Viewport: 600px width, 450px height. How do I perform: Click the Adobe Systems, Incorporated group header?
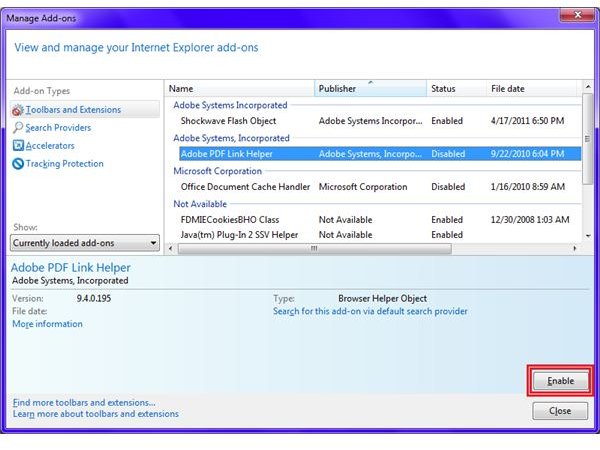pyautogui.click(x=232, y=138)
